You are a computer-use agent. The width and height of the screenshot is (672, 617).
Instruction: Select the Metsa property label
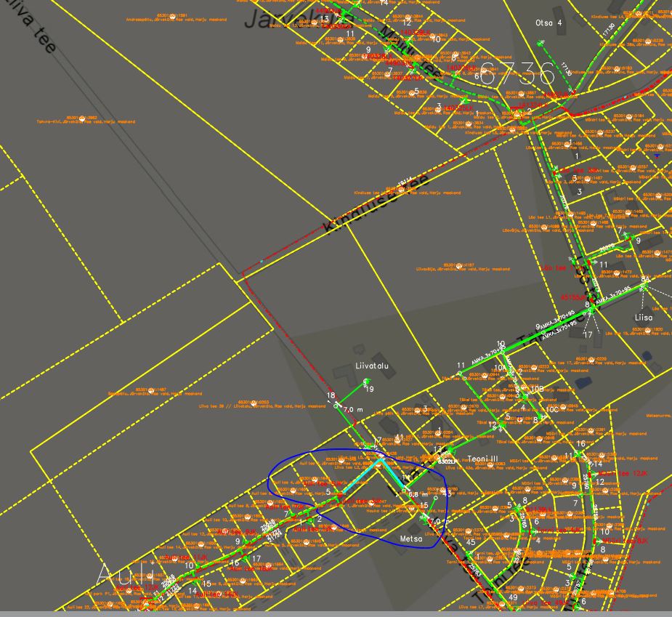tap(411, 539)
